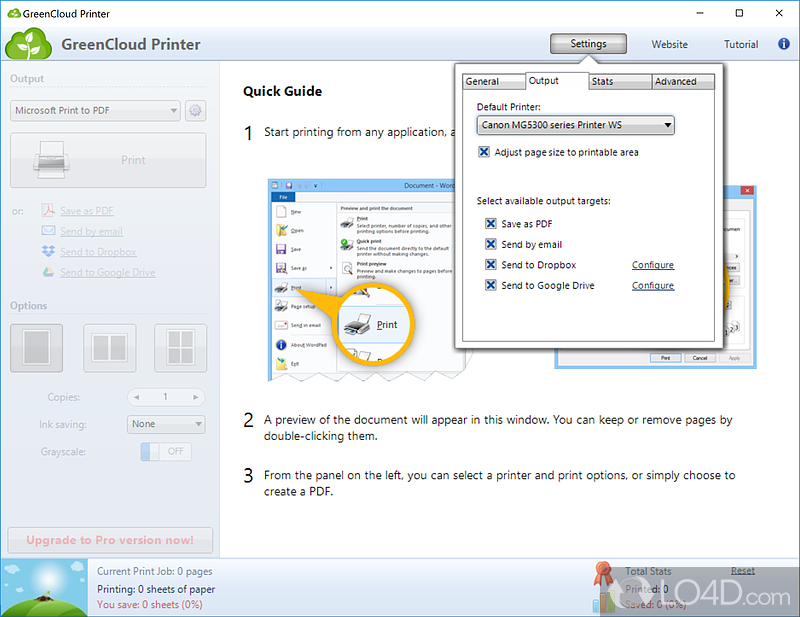This screenshot has width=800, height=617.
Task: Open printer properties gear icon
Action: tap(195, 111)
